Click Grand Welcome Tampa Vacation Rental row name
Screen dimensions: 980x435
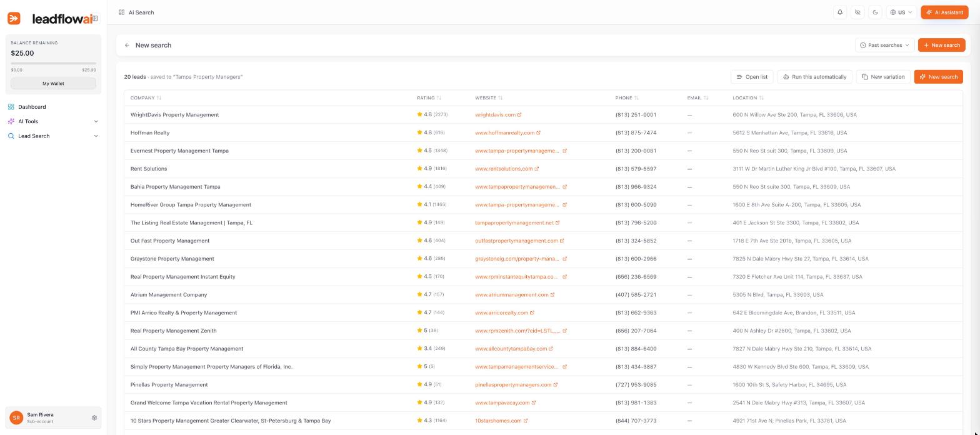point(209,403)
